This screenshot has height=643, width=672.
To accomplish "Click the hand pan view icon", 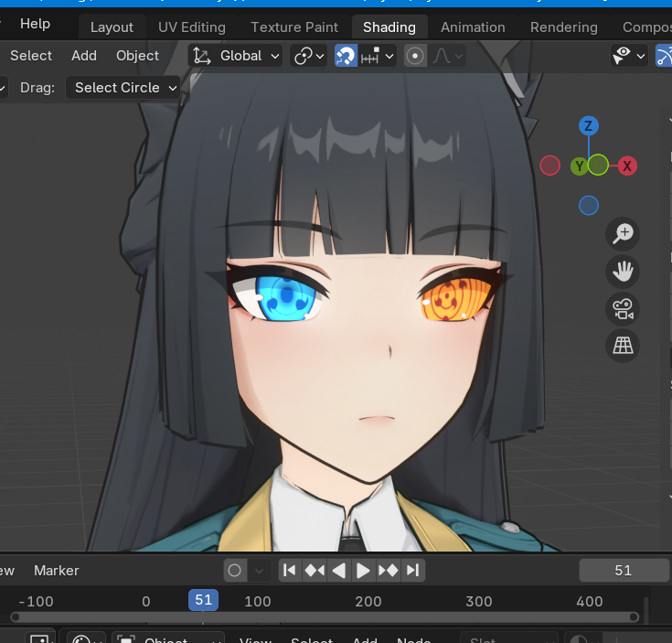I will tap(623, 272).
